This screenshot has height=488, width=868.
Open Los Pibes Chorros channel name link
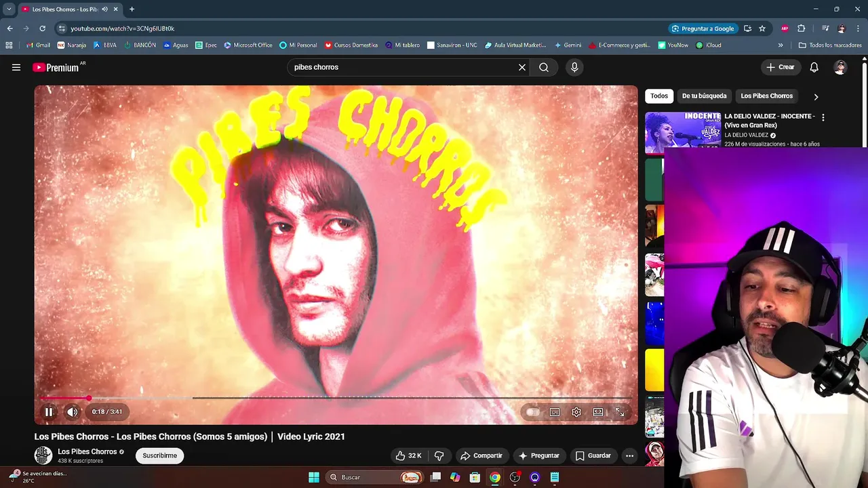click(x=87, y=451)
